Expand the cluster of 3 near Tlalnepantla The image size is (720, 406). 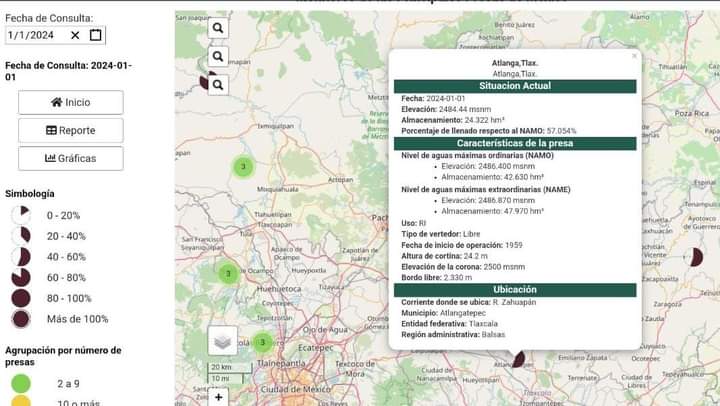click(262, 343)
